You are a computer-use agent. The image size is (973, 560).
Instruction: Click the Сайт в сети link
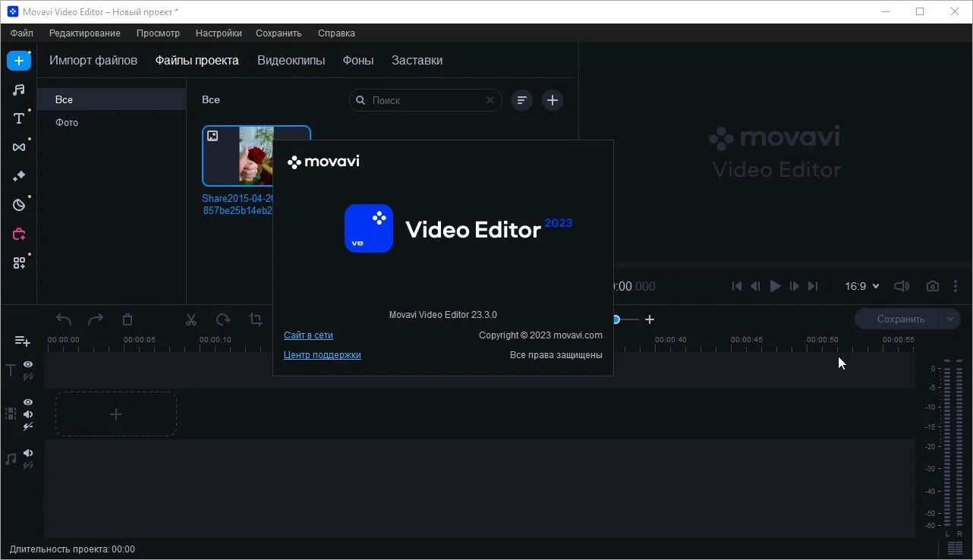click(x=308, y=335)
